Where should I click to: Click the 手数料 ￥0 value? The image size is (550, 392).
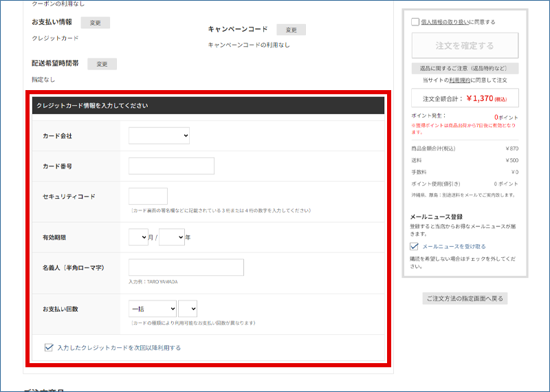click(x=515, y=173)
